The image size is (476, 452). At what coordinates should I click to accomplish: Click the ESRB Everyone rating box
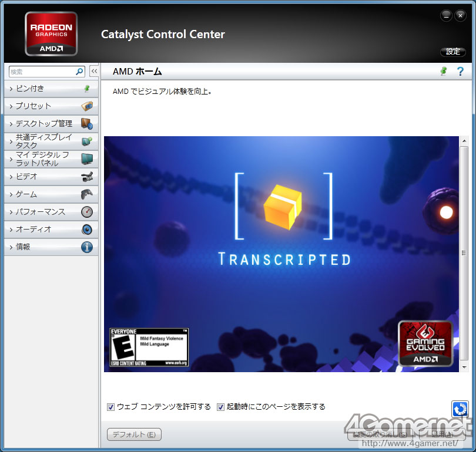(149, 348)
